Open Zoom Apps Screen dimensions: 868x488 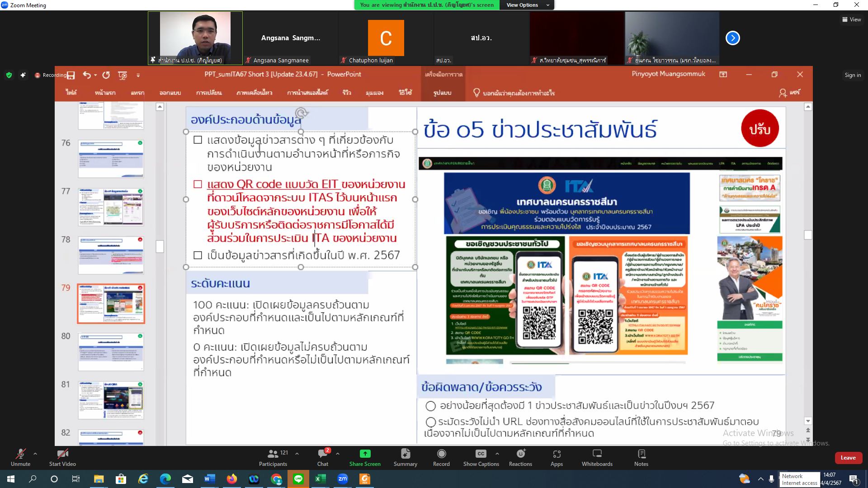(x=557, y=457)
